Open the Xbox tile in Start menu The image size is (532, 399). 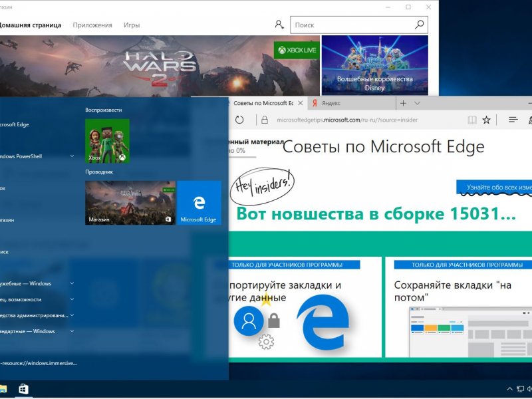[107, 141]
